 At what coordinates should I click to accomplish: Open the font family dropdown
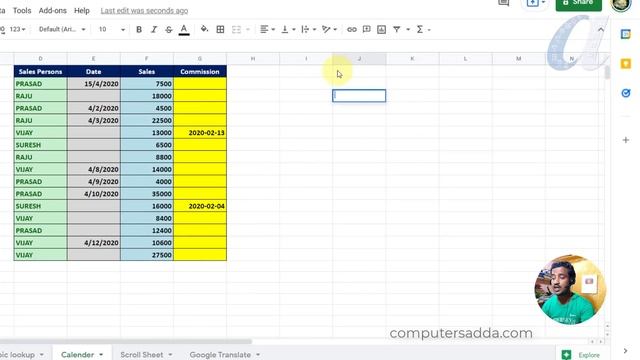coord(62,29)
